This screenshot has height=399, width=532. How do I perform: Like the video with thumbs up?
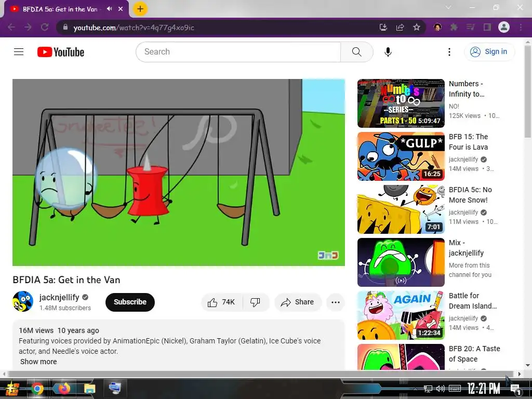[x=222, y=302]
